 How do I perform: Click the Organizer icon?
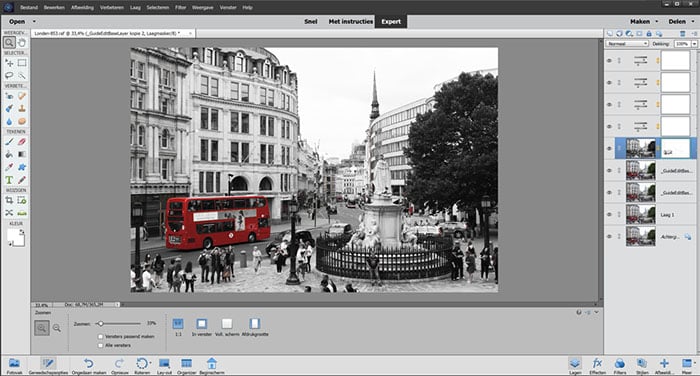coord(186,366)
